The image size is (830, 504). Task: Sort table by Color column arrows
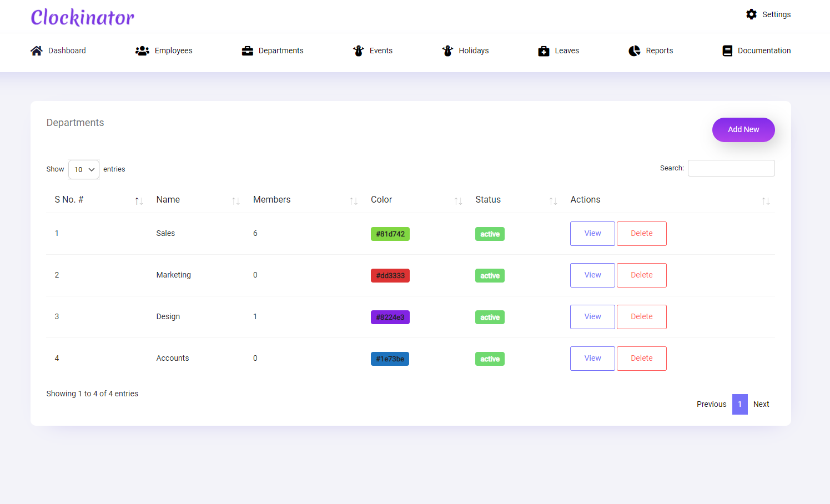tap(458, 201)
